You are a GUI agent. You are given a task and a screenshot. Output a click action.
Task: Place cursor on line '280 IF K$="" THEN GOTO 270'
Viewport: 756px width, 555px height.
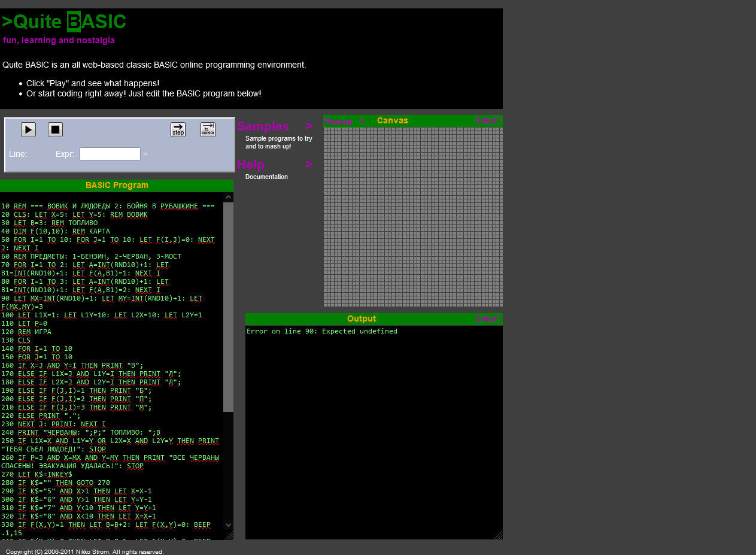click(56, 483)
